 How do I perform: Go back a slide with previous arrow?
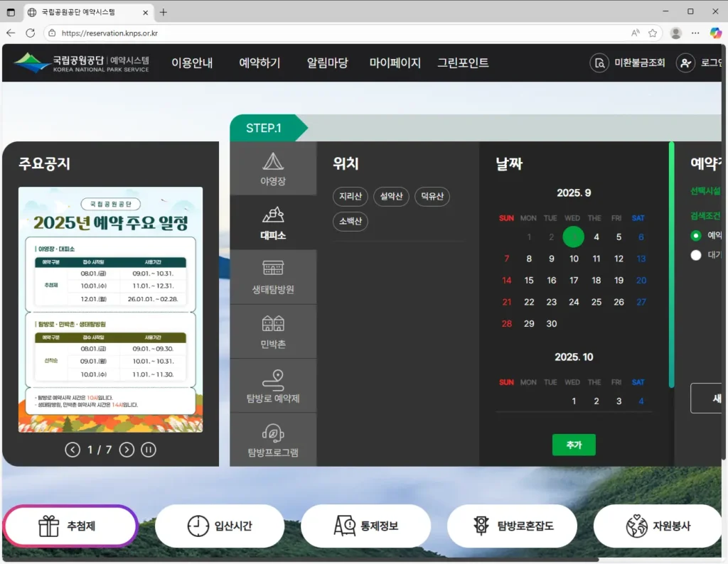(x=72, y=450)
